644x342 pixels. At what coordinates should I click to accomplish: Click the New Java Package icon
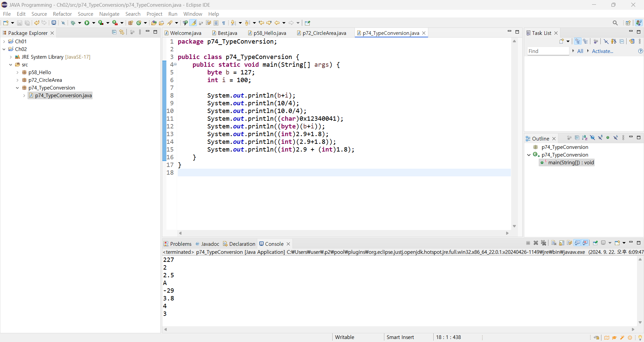pos(130,23)
